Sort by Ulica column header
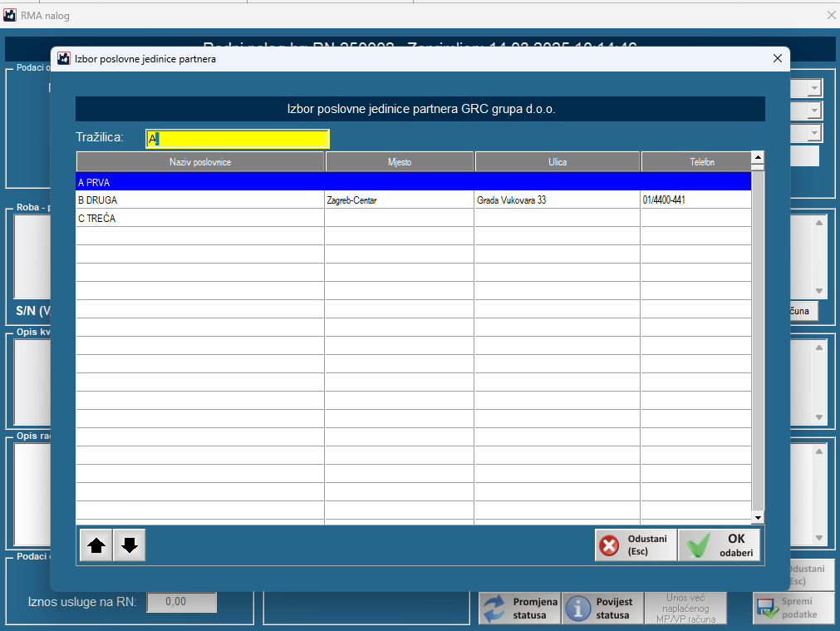The image size is (840, 631). 558,162
